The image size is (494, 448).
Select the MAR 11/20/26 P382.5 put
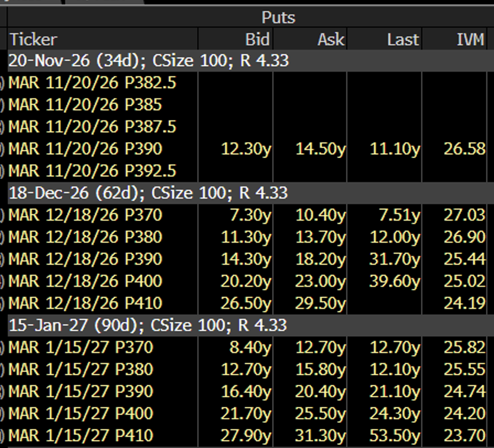[x=92, y=83]
